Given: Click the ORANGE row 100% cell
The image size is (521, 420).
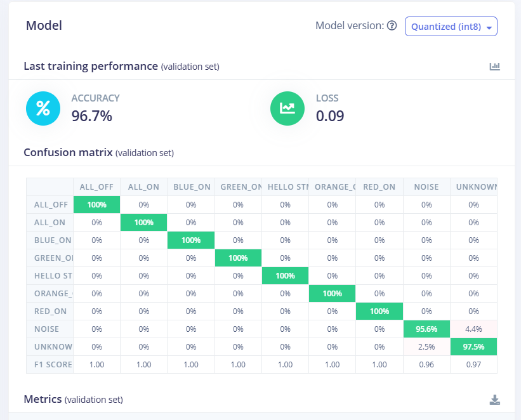Looking at the screenshot, I should [x=333, y=293].
